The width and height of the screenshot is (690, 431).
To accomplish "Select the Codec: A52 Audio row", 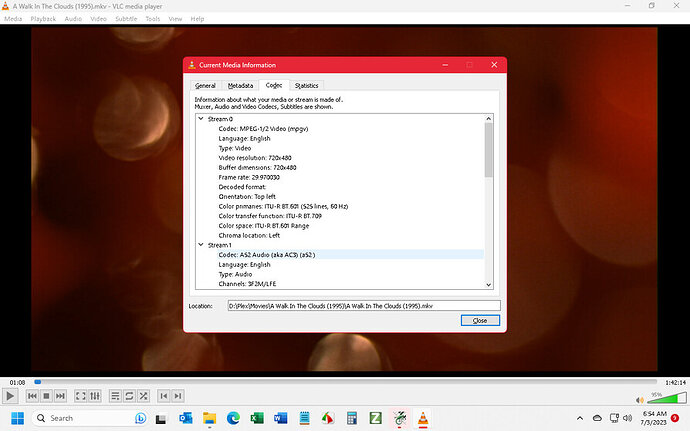I will [x=267, y=254].
